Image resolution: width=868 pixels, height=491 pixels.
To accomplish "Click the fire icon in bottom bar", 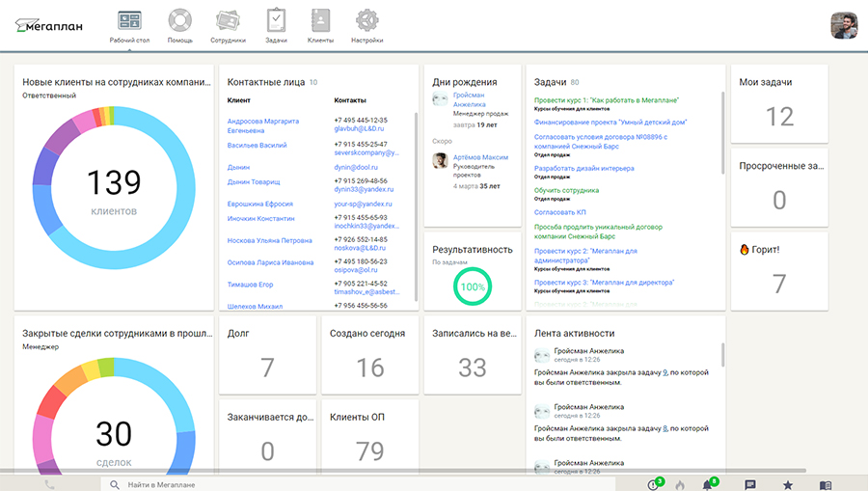I will pos(680,484).
